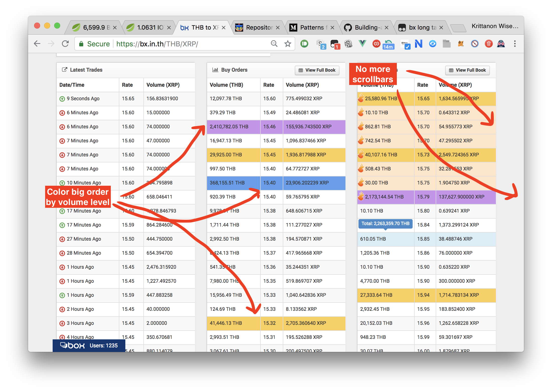Image resolution: width=552 pixels, height=392 pixels.
Task: Click the Pushbullet extension icon
Action: [x=304, y=44]
